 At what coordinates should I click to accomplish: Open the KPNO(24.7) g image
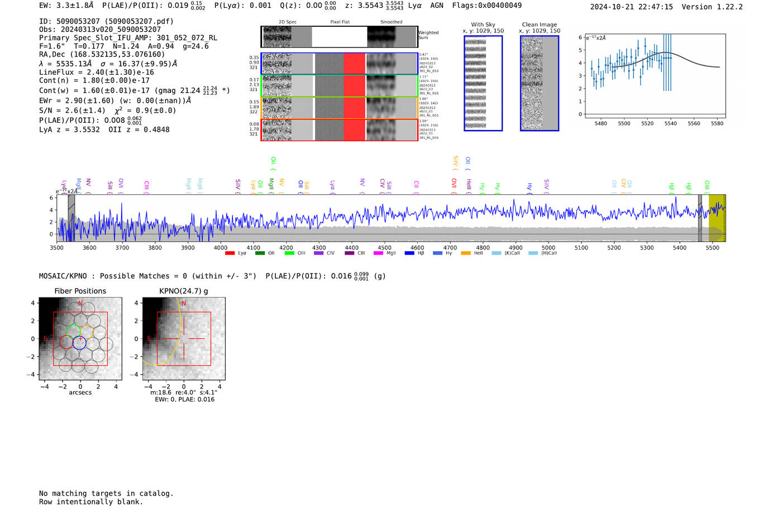pyautogui.click(x=184, y=339)
